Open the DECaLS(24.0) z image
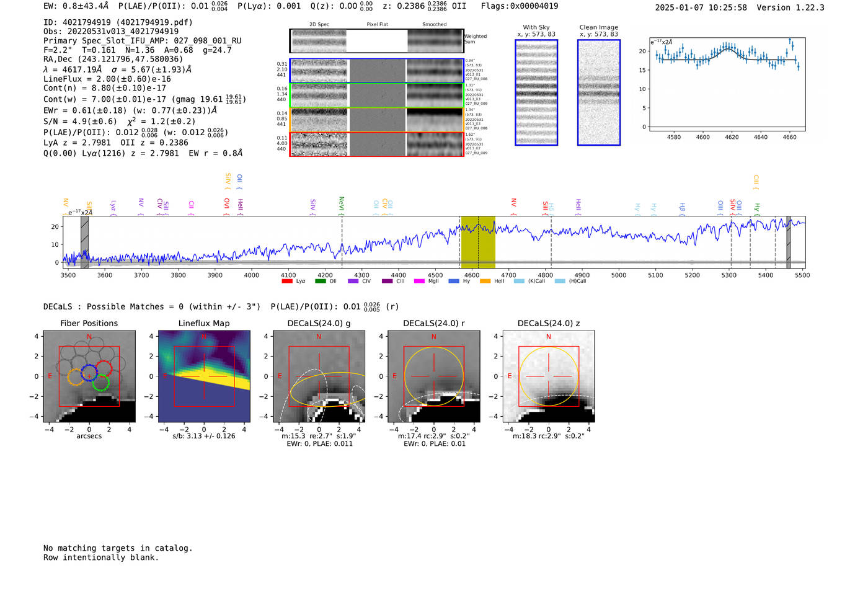The width and height of the screenshot is (868, 591). [549, 376]
